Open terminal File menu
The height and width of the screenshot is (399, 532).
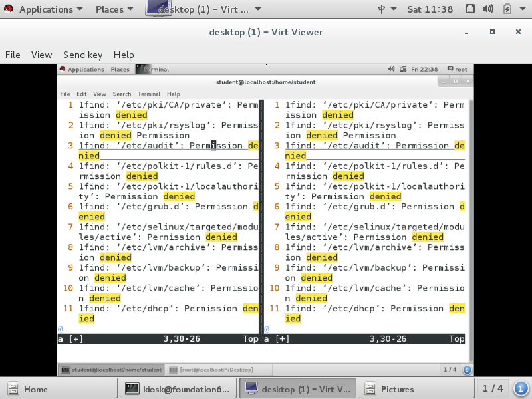[65, 94]
